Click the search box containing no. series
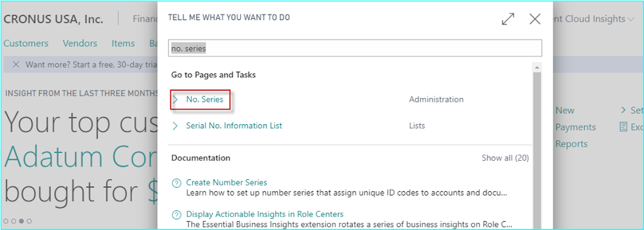Image resolution: width=644 pixels, height=230 pixels. pos(355,48)
